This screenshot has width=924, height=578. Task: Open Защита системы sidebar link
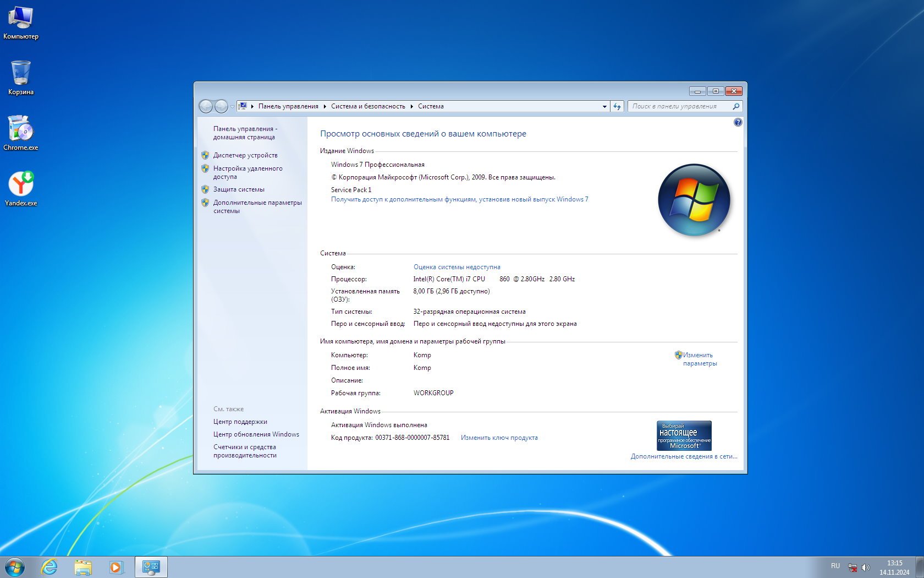(x=239, y=189)
